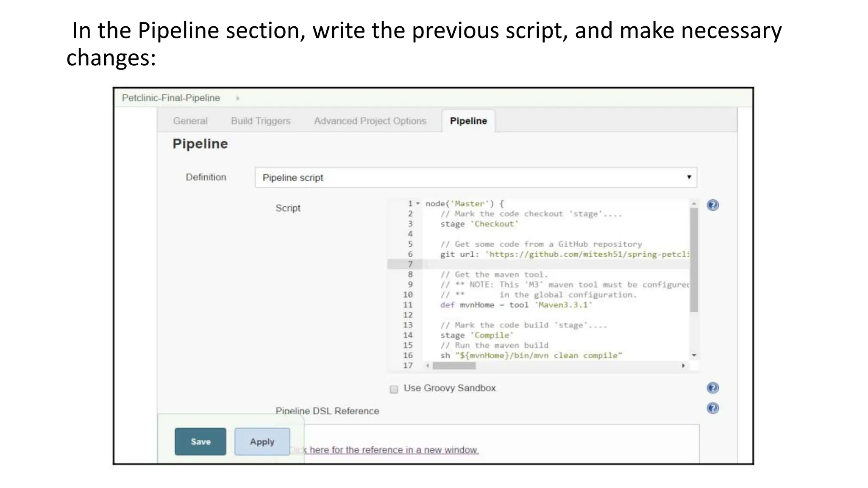Click the git url line in script
Image resolution: width=868 pixels, height=488 pixels.
pos(565,255)
